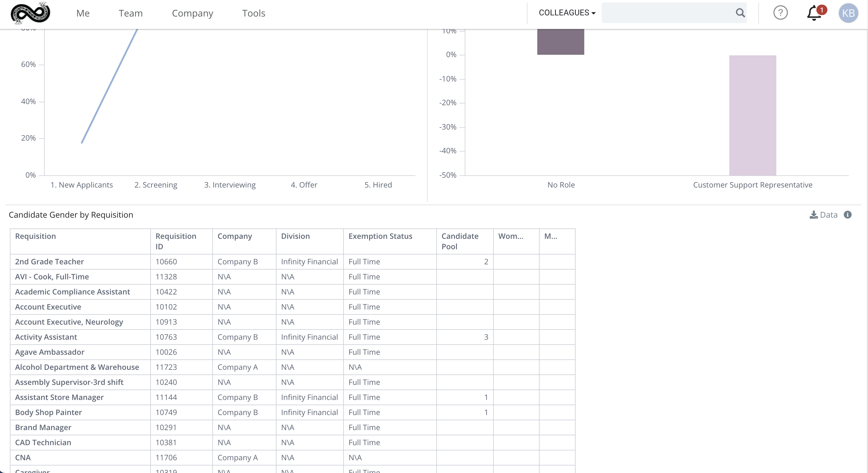
Task: Open the Me menu
Action: [x=83, y=13]
